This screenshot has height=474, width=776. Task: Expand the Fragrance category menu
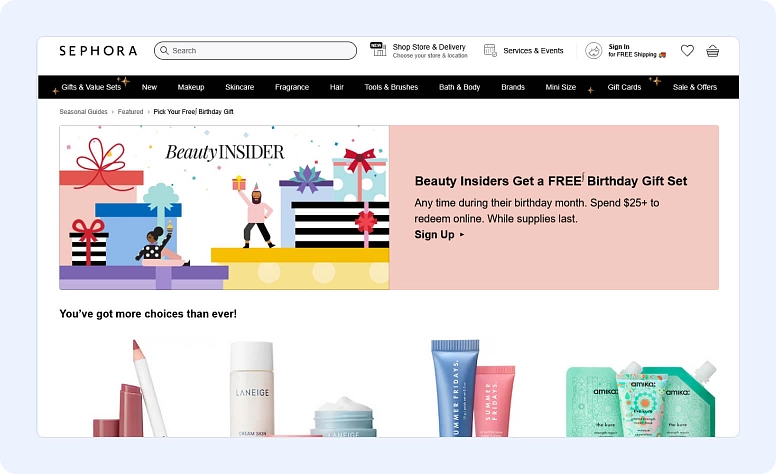point(292,87)
